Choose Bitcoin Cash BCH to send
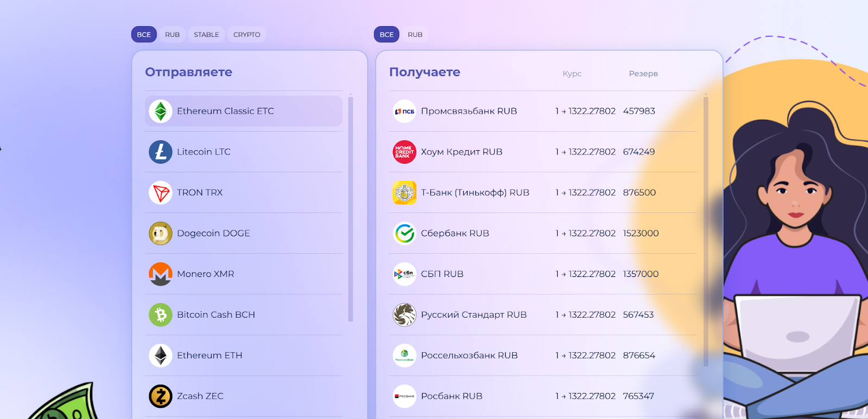 [x=244, y=314]
